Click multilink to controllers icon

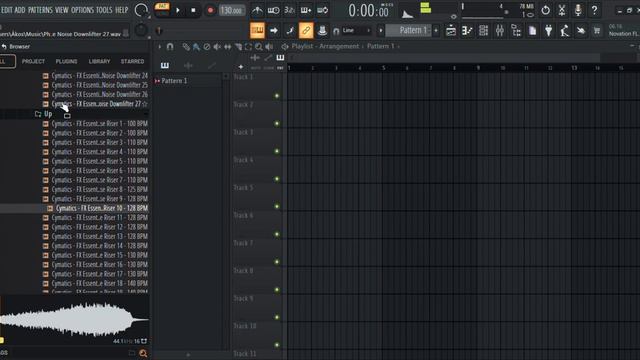(322, 30)
